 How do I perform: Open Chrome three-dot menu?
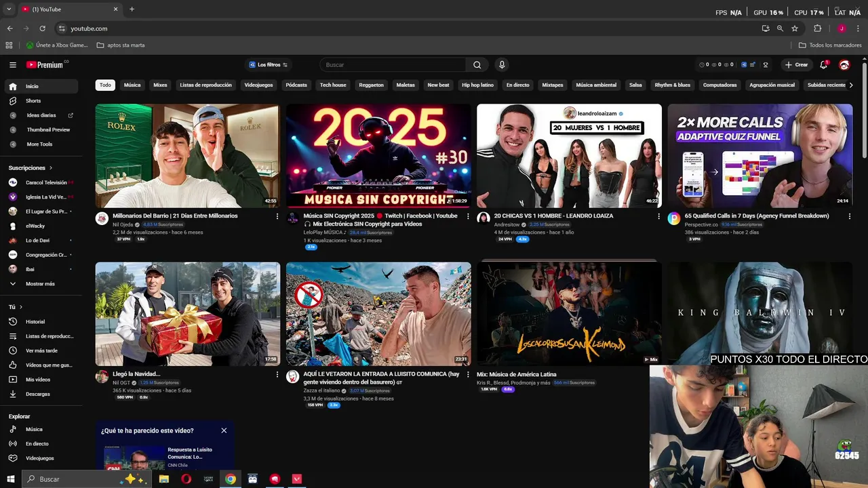[x=856, y=28]
